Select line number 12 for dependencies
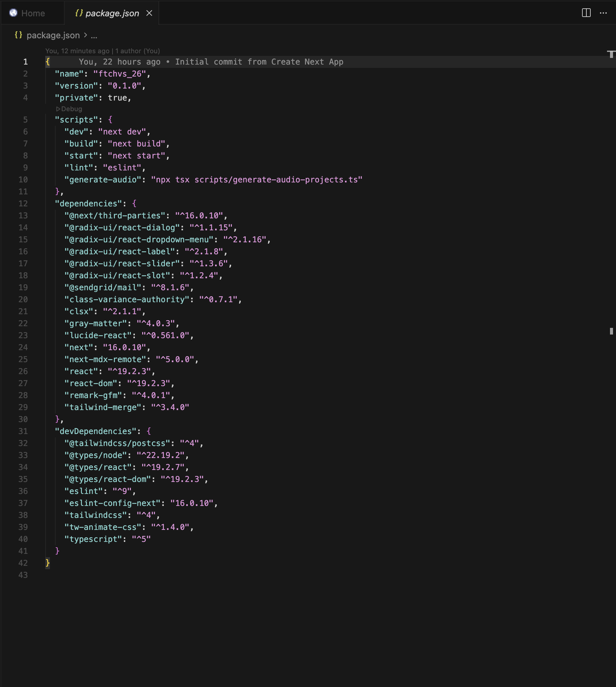The height and width of the screenshot is (687, 616). click(x=23, y=204)
